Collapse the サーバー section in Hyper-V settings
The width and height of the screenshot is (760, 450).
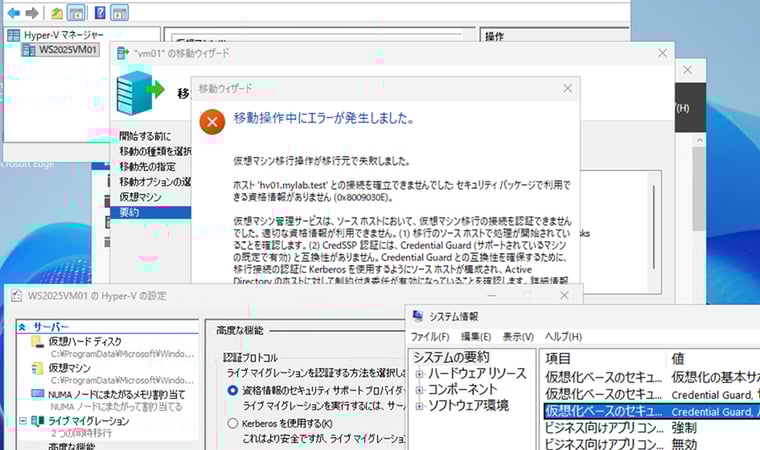[x=22, y=327]
